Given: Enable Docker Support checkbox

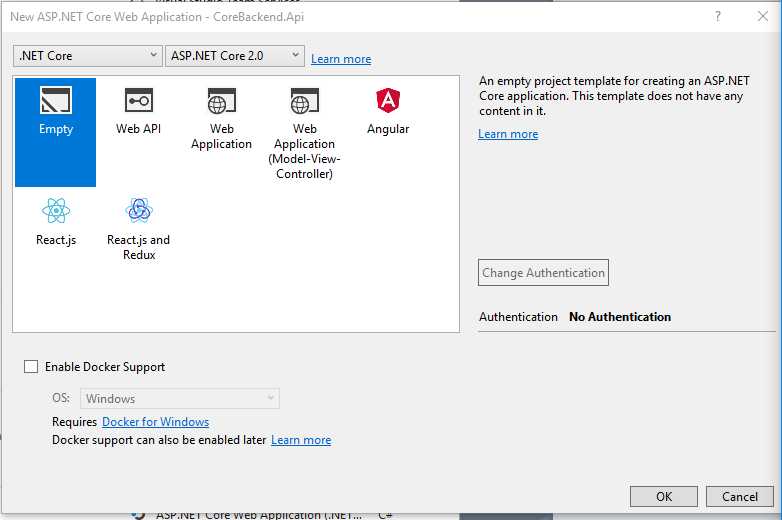Looking at the screenshot, I should point(31,367).
